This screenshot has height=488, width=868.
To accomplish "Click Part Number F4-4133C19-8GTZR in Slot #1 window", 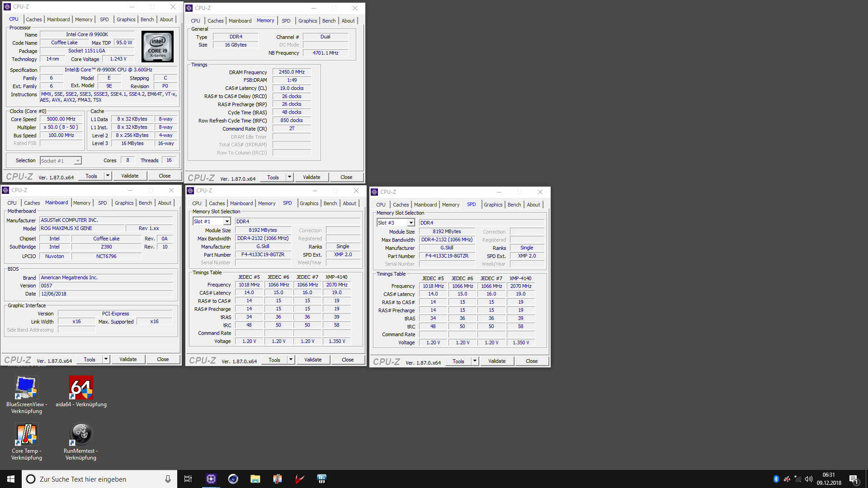I will tap(263, 255).
